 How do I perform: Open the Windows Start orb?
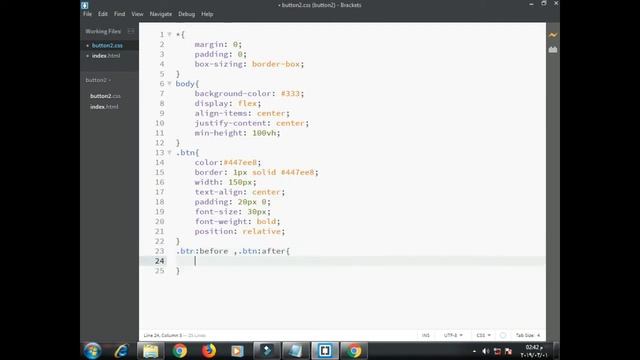click(x=92, y=351)
